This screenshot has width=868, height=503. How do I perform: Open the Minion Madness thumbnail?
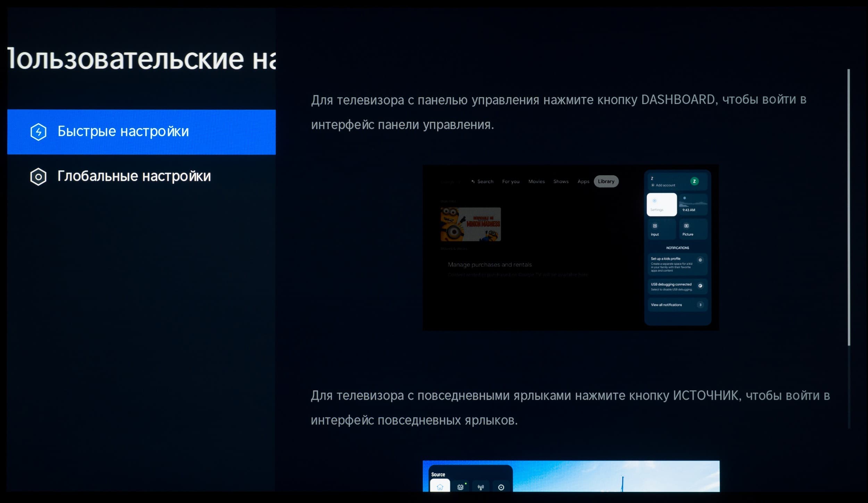(470, 224)
